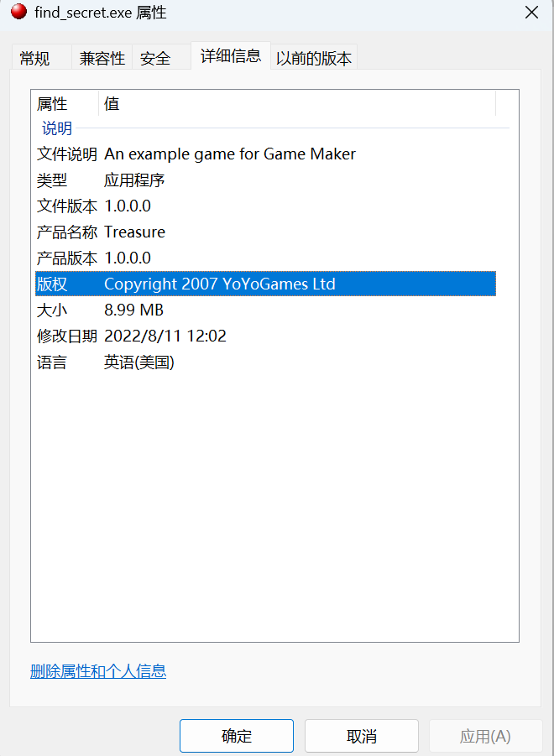Select the 文件版本 1.0.0.0 row
Viewport: 554px width, 756px height.
pos(266,206)
